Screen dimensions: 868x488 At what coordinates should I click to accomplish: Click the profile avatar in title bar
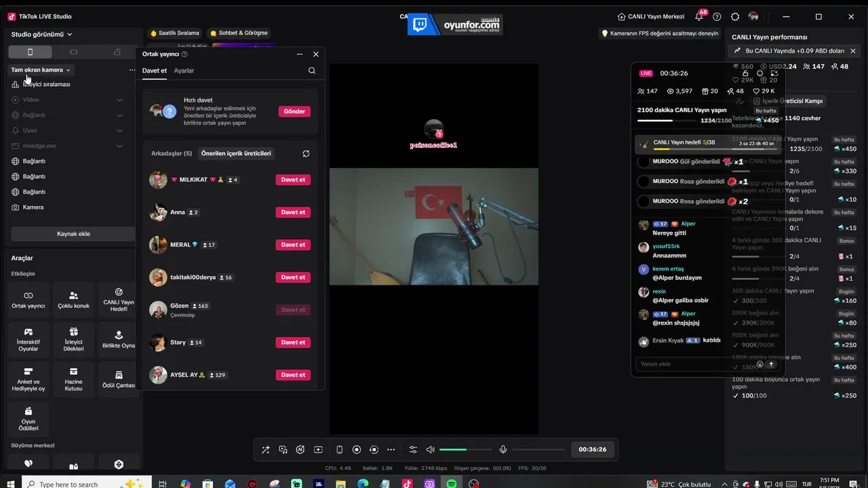point(753,16)
